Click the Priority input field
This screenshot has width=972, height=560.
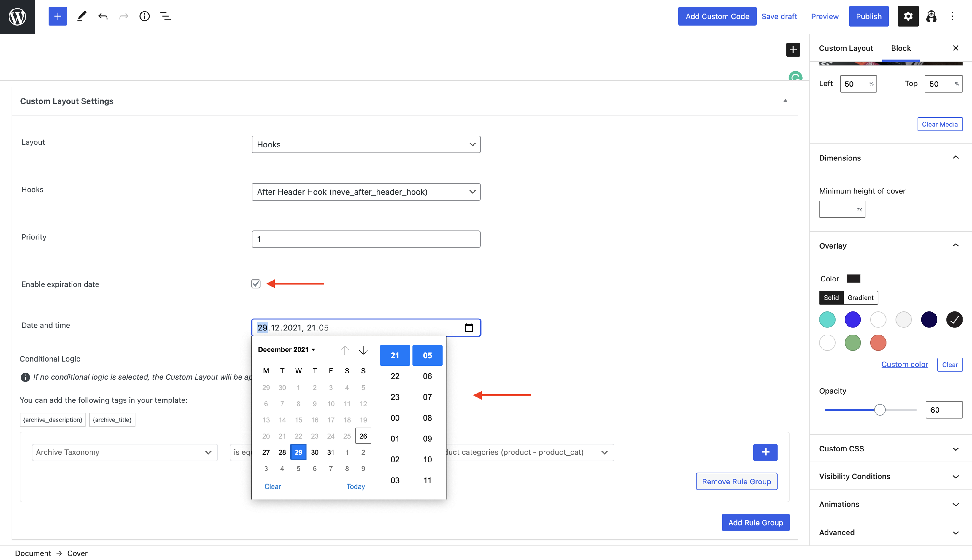pyautogui.click(x=366, y=239)
